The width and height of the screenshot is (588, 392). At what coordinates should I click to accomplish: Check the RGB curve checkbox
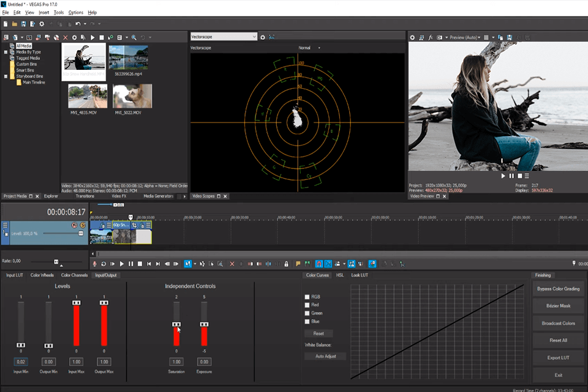307,296
